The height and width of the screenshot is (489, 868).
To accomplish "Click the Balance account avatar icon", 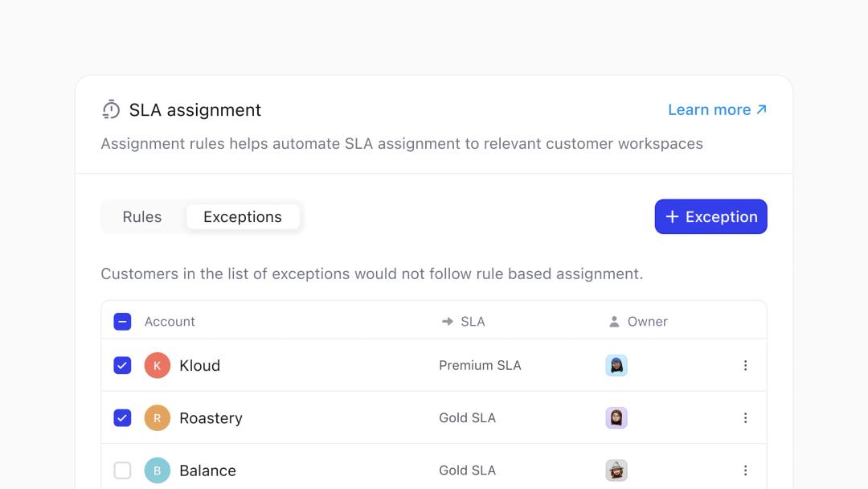I will pos(158,471).
